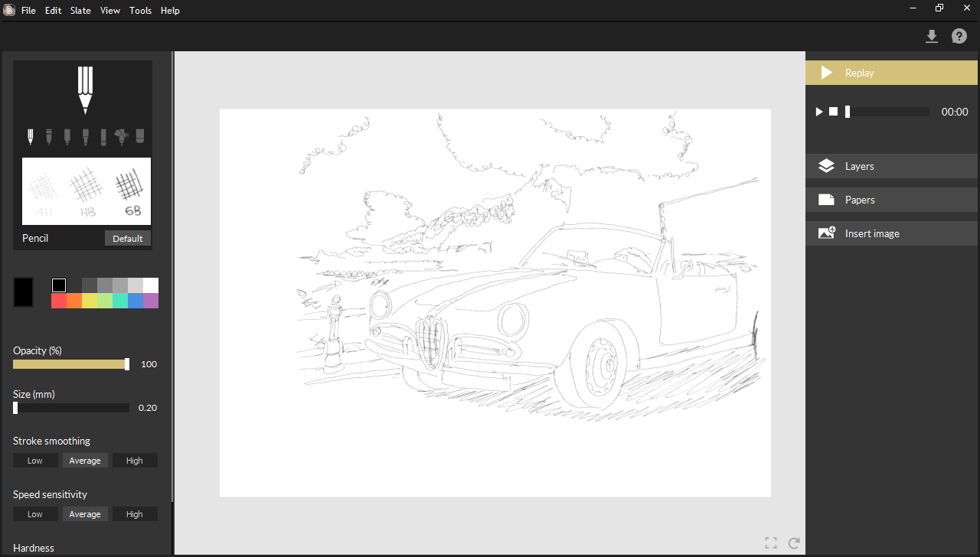Viewport: 980px width, 557px height.
Task: Select the marker tool icon
Action: point(67,137)
